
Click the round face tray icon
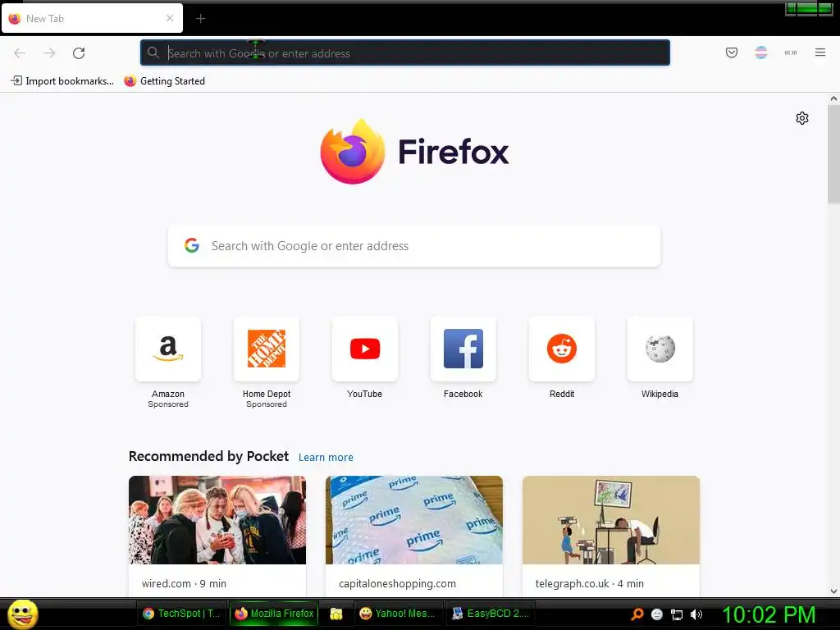pyautogui.click(x=657, y=614)
